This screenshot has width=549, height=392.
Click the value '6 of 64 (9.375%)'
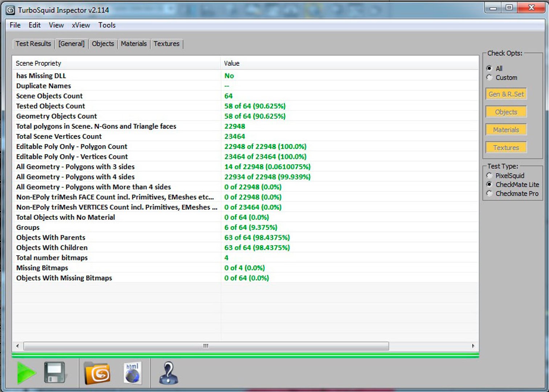(x=251, y=228)
